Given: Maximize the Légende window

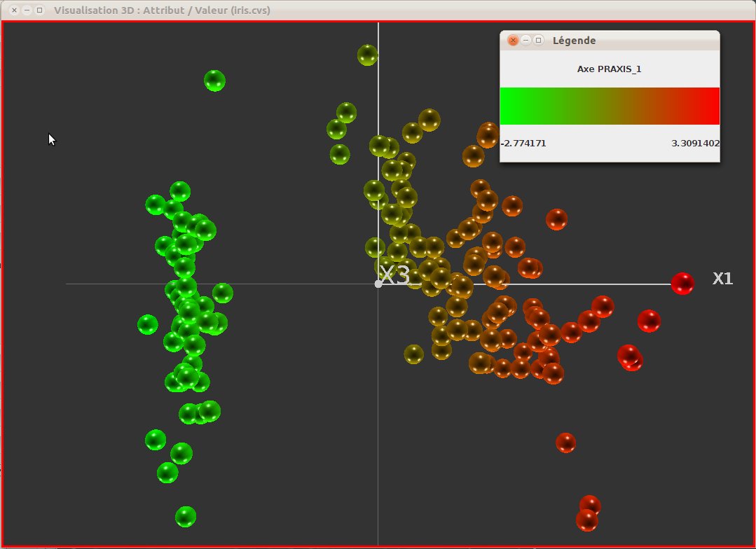Looking at the screenshot, I should pos(539,40).
